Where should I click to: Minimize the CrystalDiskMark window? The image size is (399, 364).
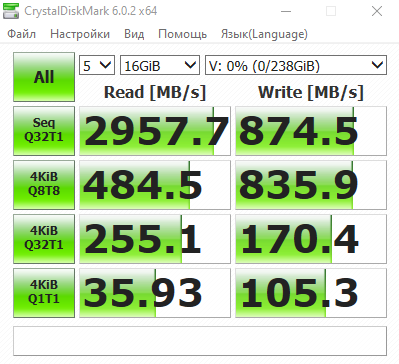[286, 11]
